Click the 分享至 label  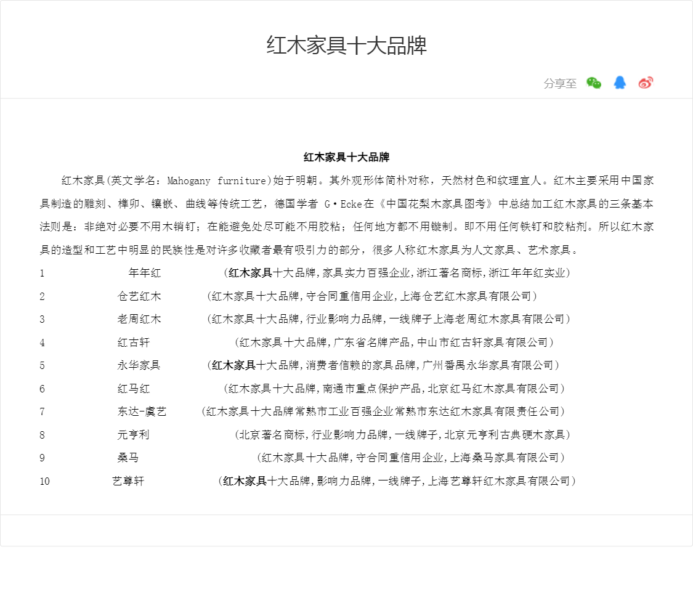pos(560,84)
